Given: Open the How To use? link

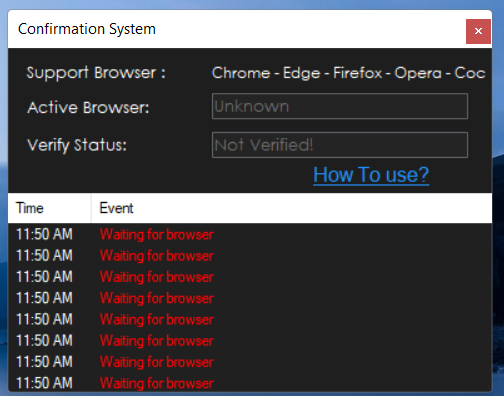Looking at the screenshot, I should point(371,175).
